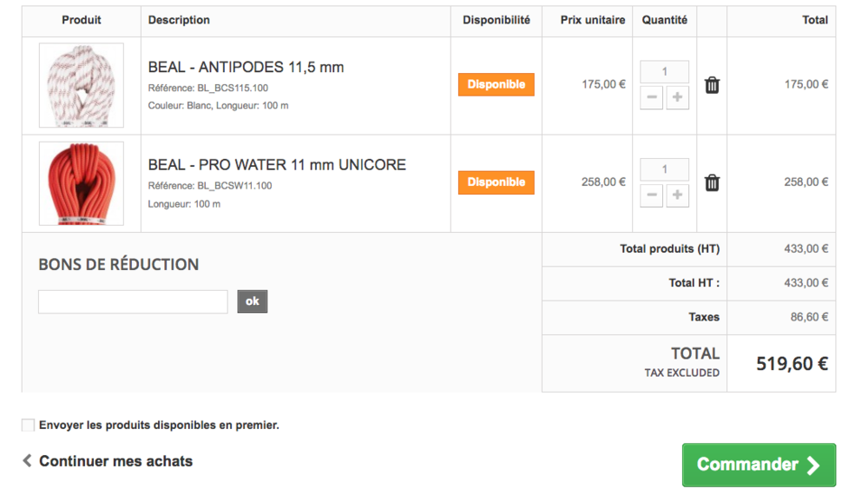The width and height of the screenshot is (868, 502).
Task: Increase ANTIPODES quantity with plus button
Action: [677, 97]
